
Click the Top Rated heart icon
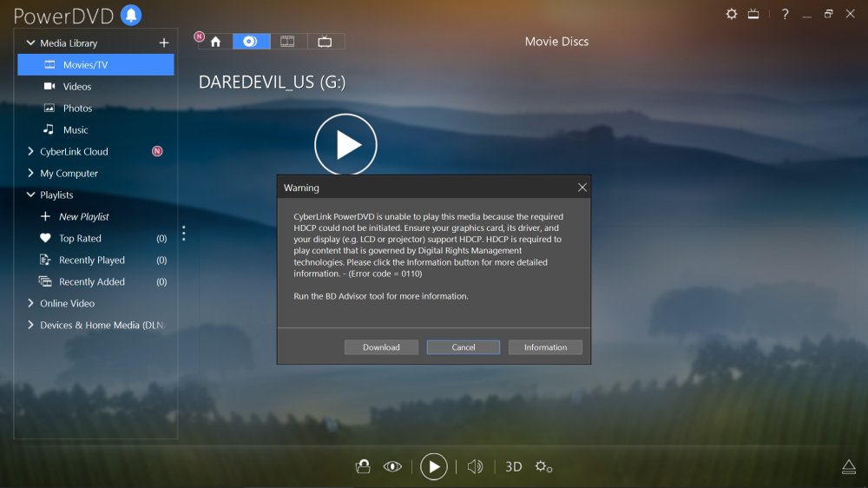pyautogui.click(x=45, y=238)
